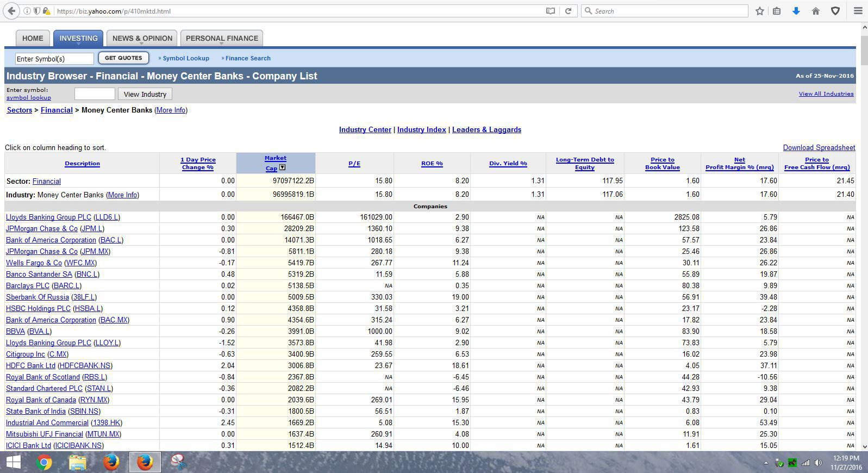Sort by Long-Term Debt to Equity
Screen dimensions: 868x473
pyautogui.click(x=585, y=163)
